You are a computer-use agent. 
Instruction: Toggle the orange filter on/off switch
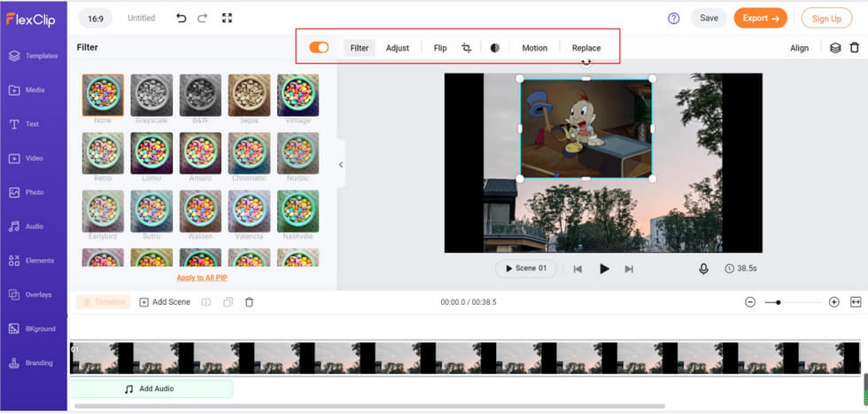click(x=319, y=48)
